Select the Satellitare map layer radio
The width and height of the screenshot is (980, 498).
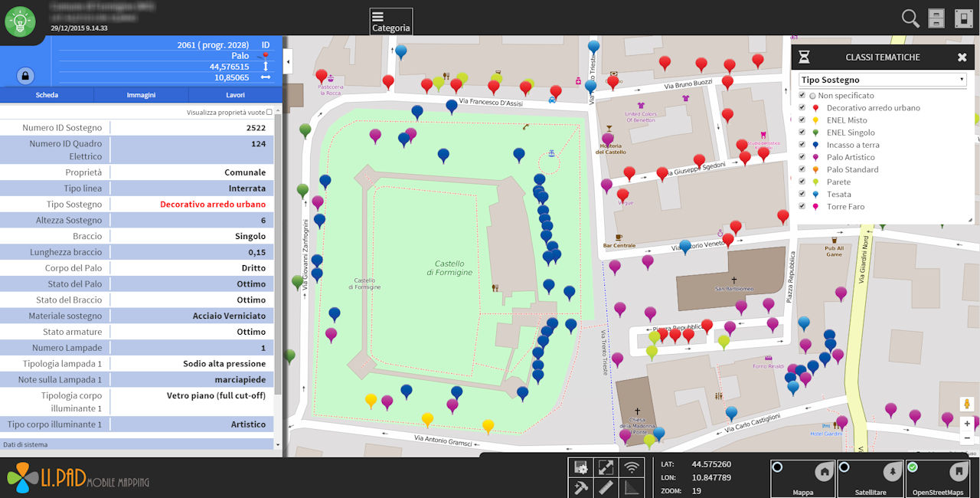click(x=844, y=467)
